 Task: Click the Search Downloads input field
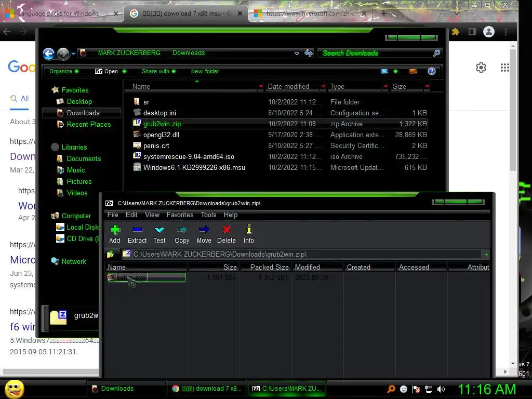tap(375, 54)
